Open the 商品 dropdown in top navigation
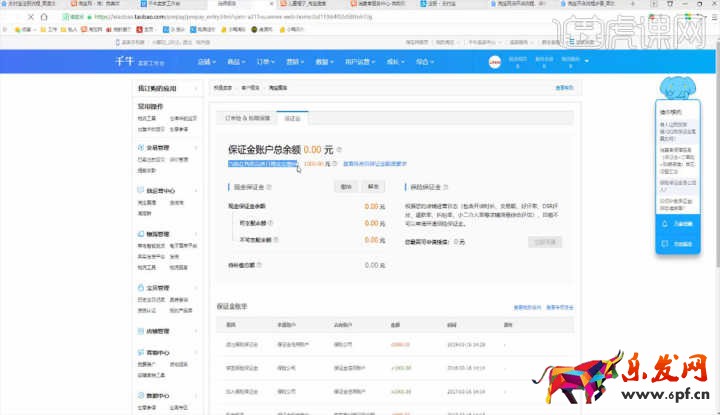This screenshot has width=720, height=415. pyautogui.click(x=234, y=62)
